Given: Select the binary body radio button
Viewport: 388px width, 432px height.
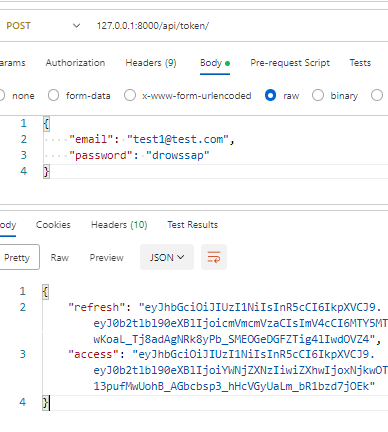Looking at the screenshot, I should pyautogui.click(x=318, y=96).
